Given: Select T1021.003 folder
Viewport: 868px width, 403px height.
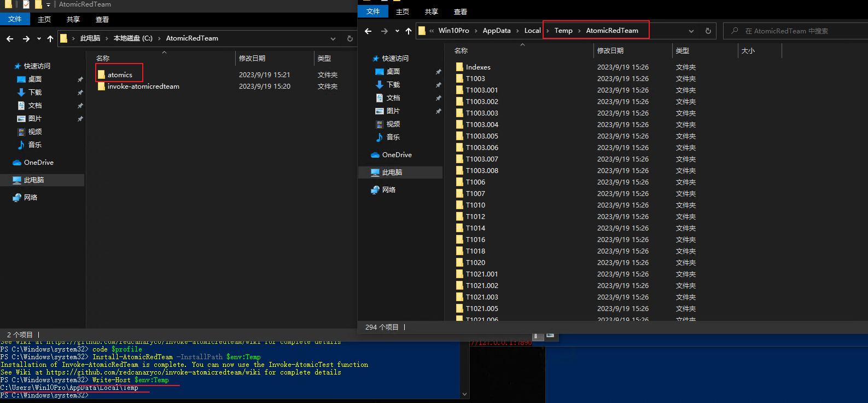Looking at the screenshot, I should click(x=482, y=297).
